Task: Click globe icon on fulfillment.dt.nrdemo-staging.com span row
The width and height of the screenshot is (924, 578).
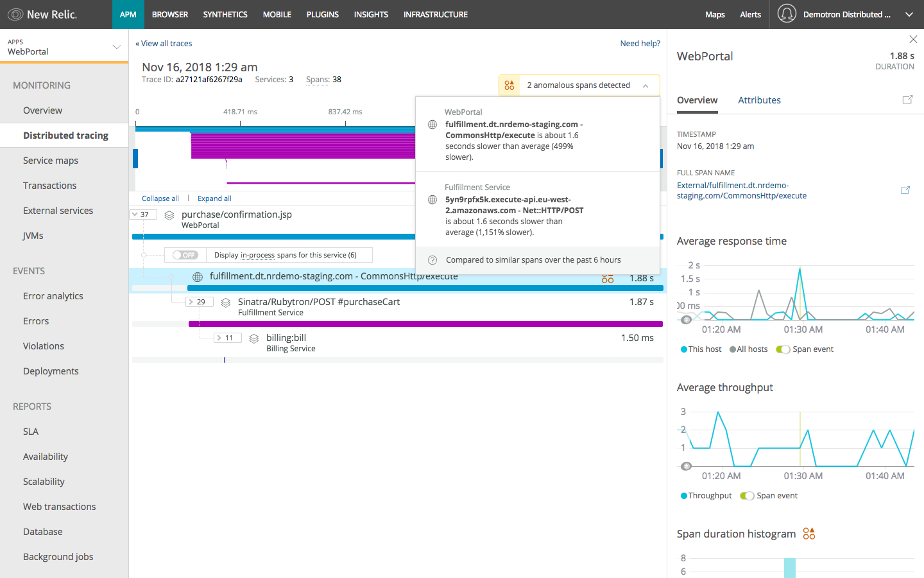Action: [198, 277]
